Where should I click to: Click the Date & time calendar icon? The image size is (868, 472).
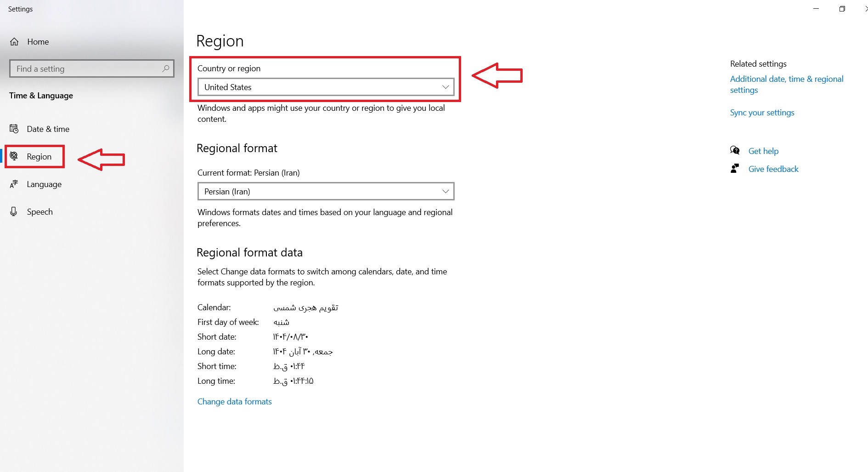[x=14, y=129]
